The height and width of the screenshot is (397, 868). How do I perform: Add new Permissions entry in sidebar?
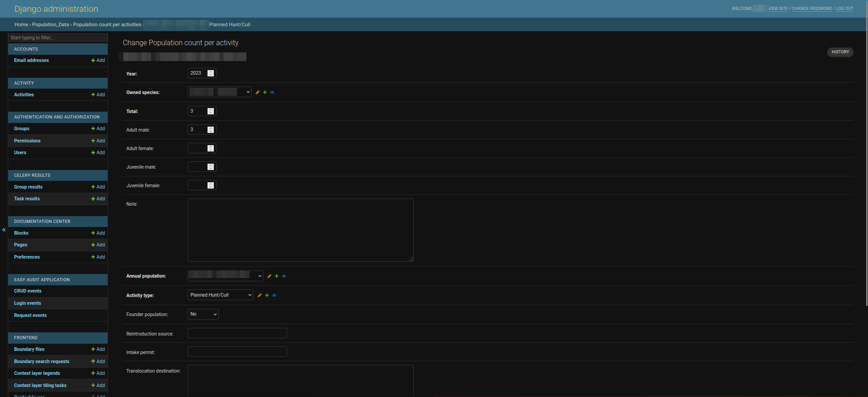point(98,141)
